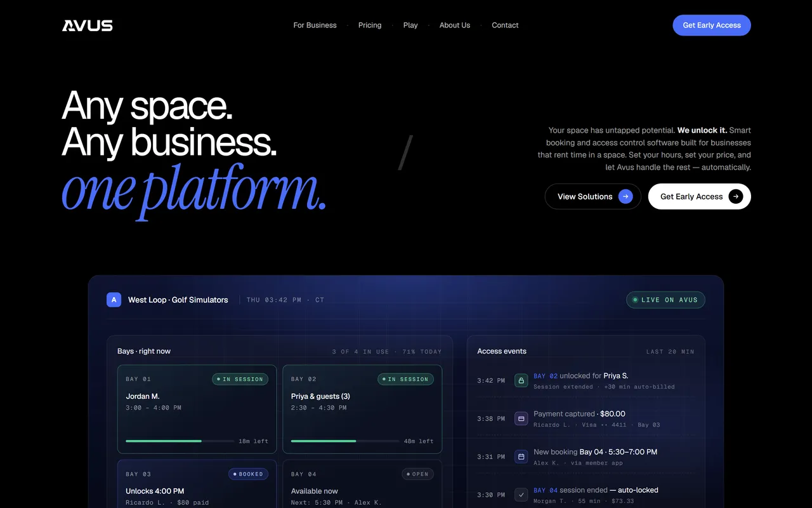
Task: Click the 'Next: 5:30 PM · Alex K.' text
Action: (x=336, y=503)
